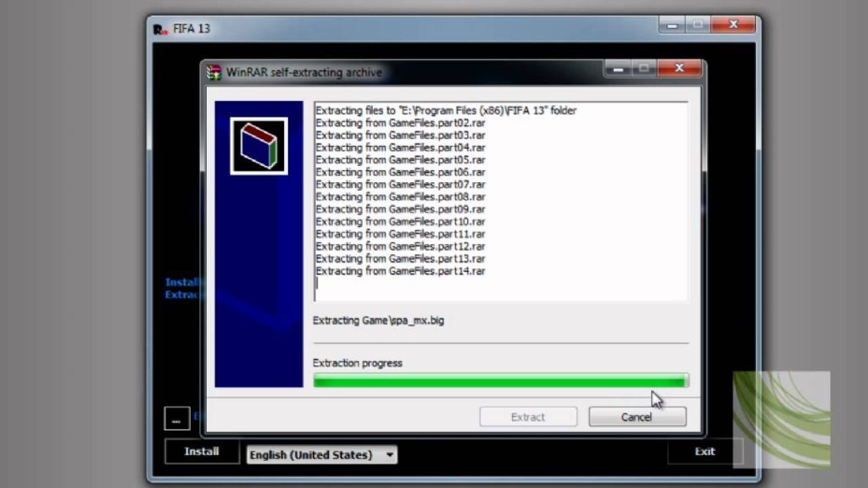Click the arrow on the language selector
Image resolution: width=868 pixels, height=488 pixels.
point(389,455)
